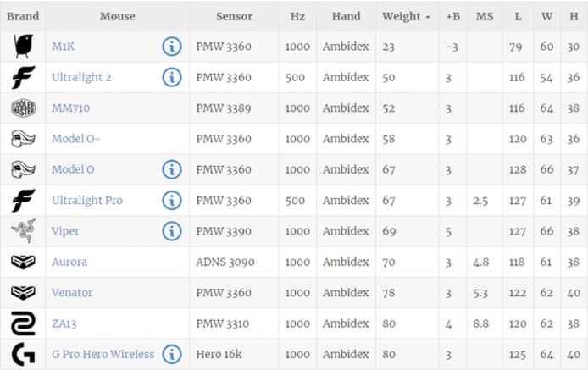Open info icon for Ultralight 2

172,77
